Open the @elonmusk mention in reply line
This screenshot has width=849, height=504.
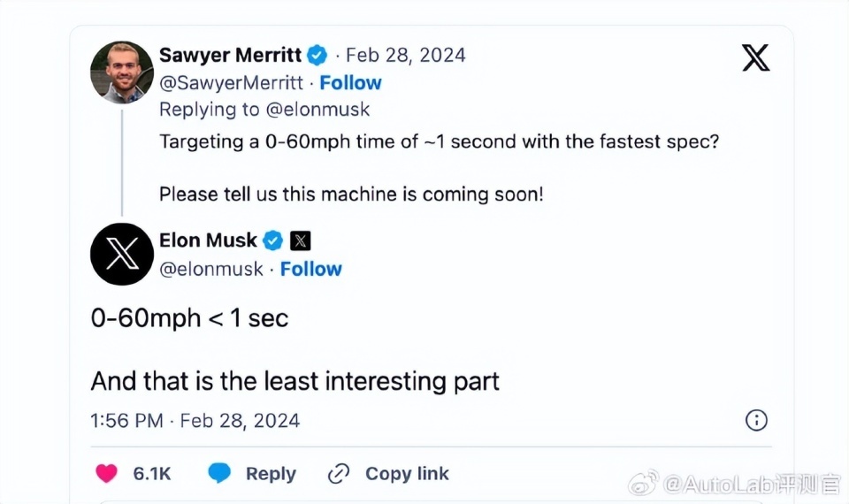317,110
